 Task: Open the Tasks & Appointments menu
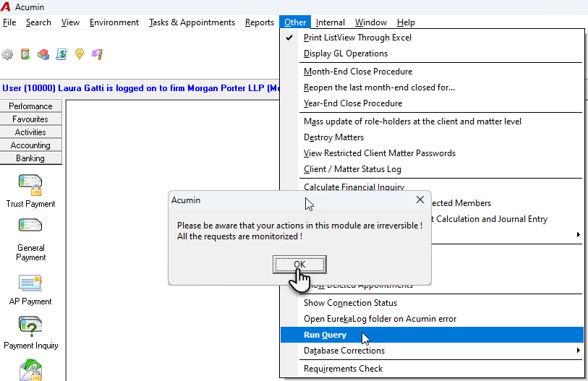point(192,22)
